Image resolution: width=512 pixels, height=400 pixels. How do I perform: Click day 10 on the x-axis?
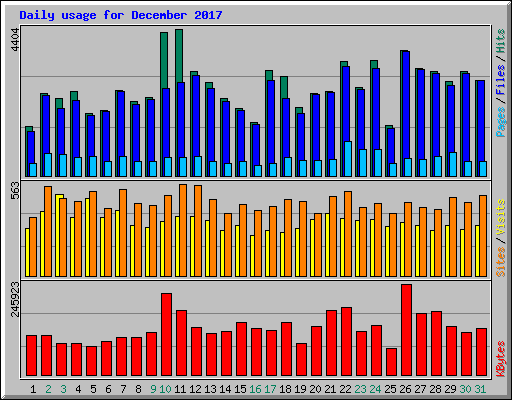[x=165, y=389]
